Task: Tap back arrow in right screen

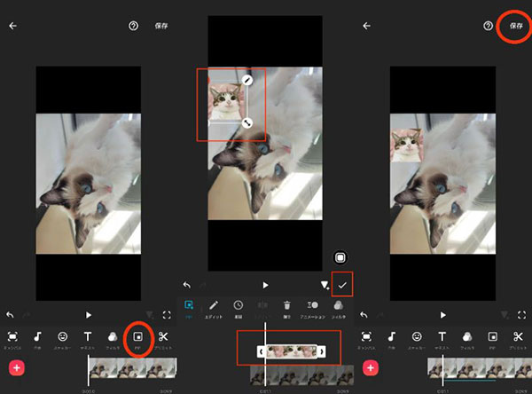Action: tap(366, 26)
